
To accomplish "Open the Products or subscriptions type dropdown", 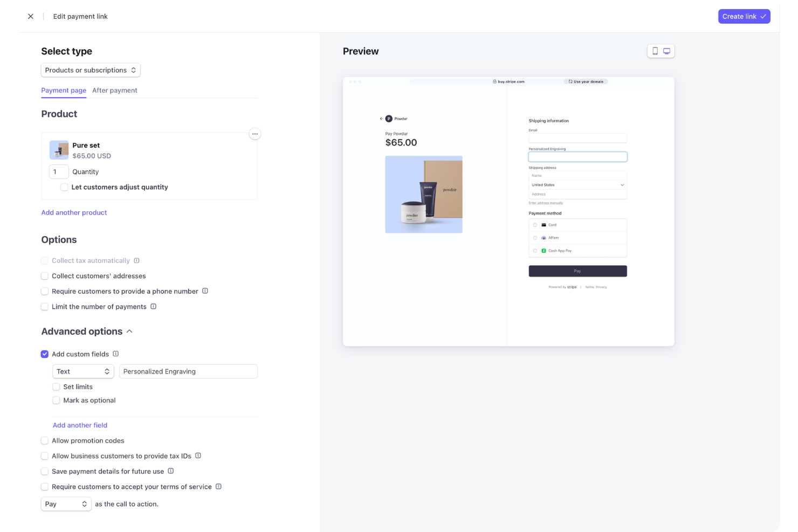I will [x=90, y=70].
